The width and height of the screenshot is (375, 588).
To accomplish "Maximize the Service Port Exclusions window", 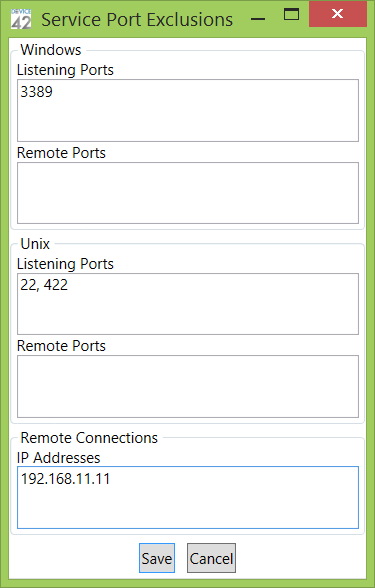I will click(x=291, y=14).
